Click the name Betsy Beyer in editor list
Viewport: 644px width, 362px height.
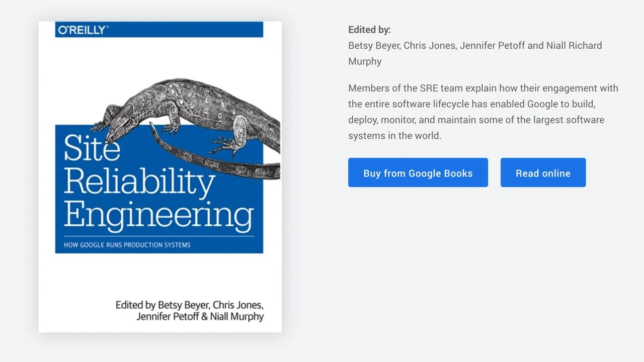374,46
